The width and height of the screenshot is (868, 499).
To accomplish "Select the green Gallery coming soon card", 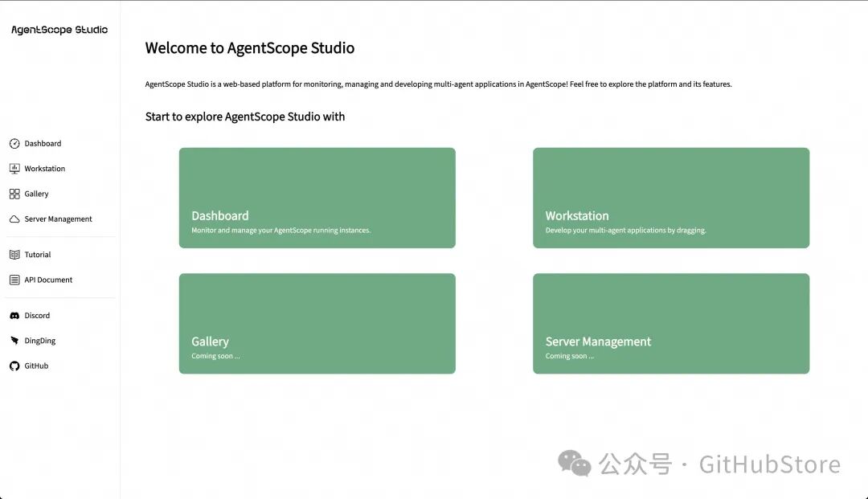I will click(317, 323).
